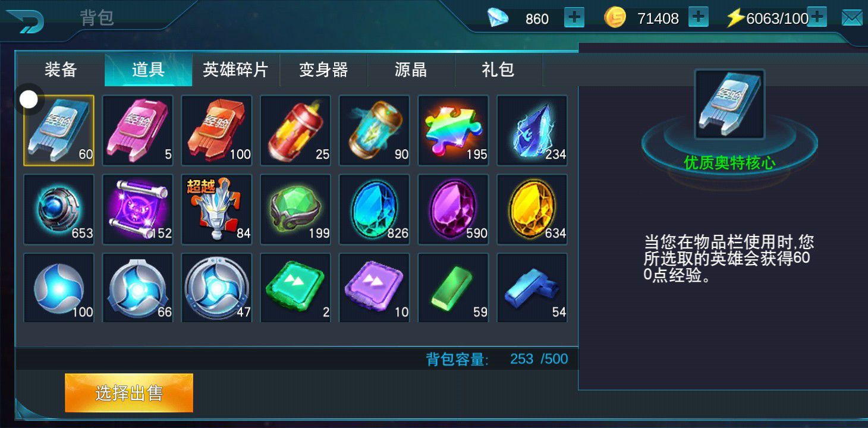Select the blue lightning crystal item

532,130
